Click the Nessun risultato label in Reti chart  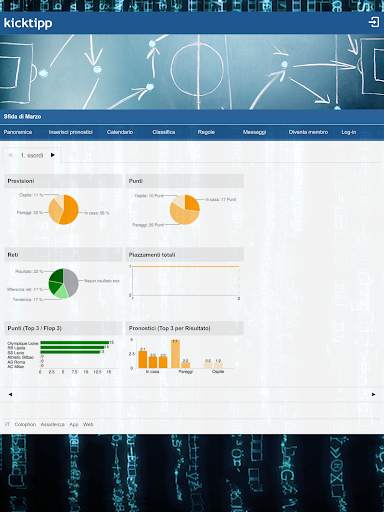point(102,281)
